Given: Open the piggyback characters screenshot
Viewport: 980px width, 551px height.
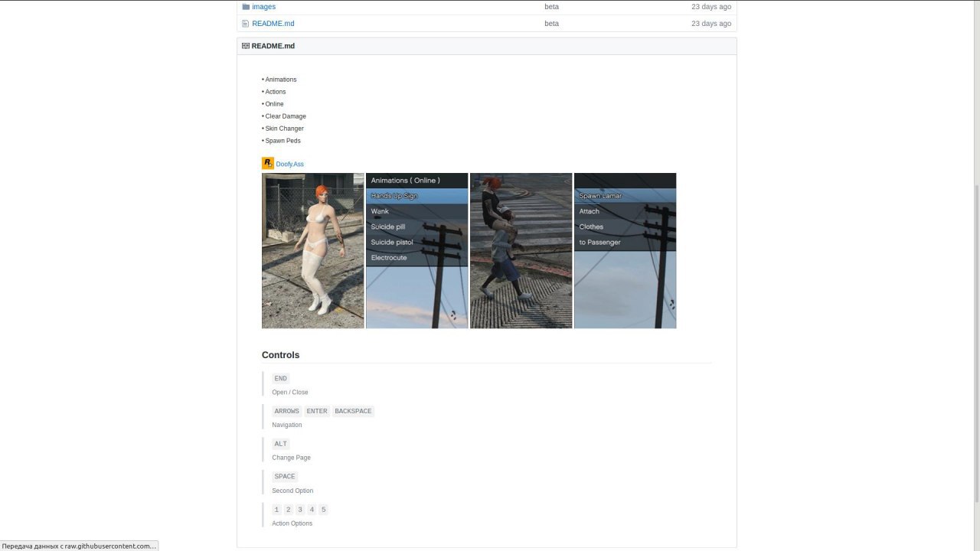Looking at the screenshot, I should coord(521,250).
